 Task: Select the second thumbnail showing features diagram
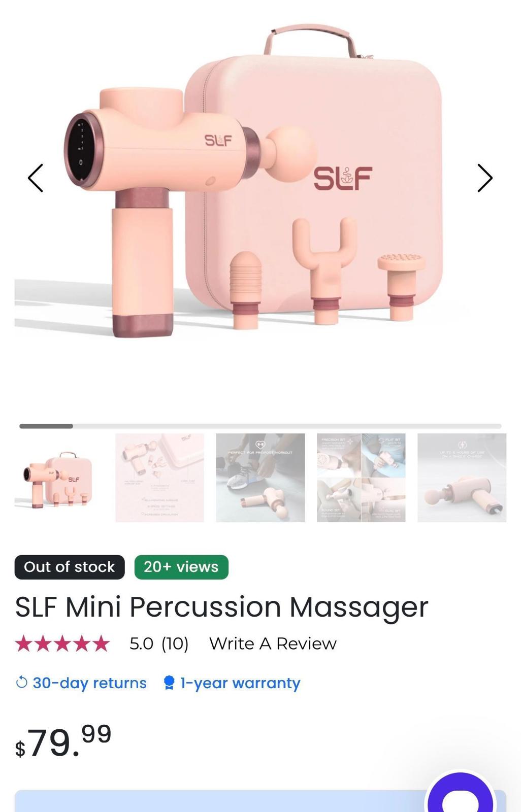pyautogui.click(x=159, y=478)
